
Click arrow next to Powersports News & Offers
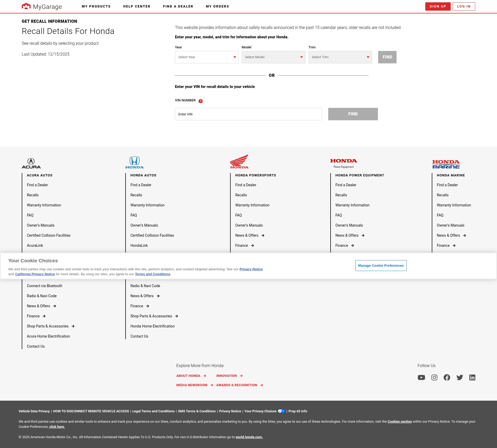[263, 235]
